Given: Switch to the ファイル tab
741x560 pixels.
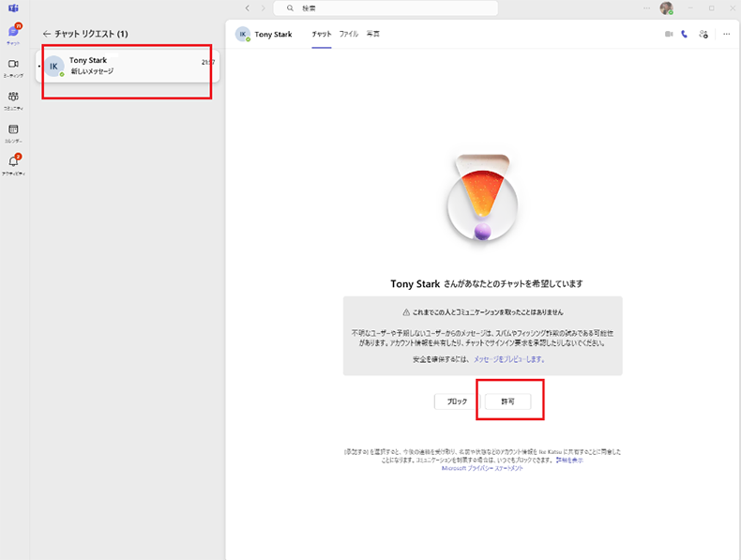Looking at the screenshot, I should [x=348, y=34].
